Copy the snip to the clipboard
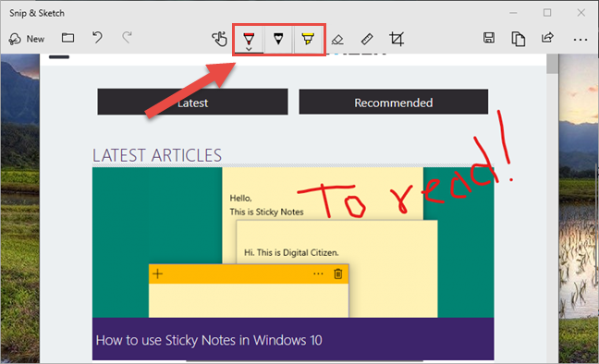Screen dimensions: 599x364 pyautogui.click(x=518, y=39)
